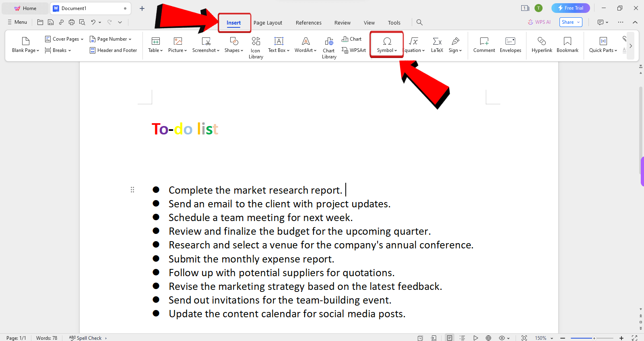Insert a Hyperlink
This screenshot has height=341, width=644.
pyautogui.click(x=542, y=45)
